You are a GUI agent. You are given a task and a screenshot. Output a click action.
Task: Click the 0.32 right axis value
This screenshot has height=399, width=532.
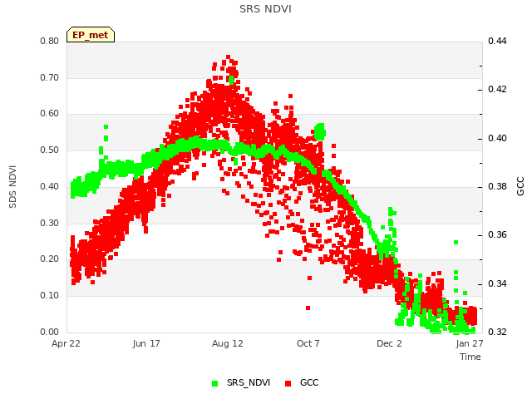pyautogui.click(x=497, y=332)
